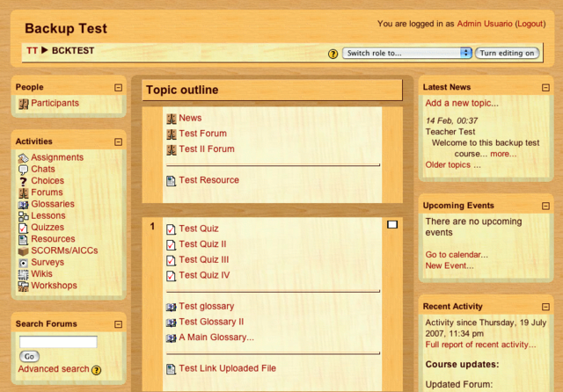
Task: Collapse the Recent Activity block
Action: tap(545, 307)
